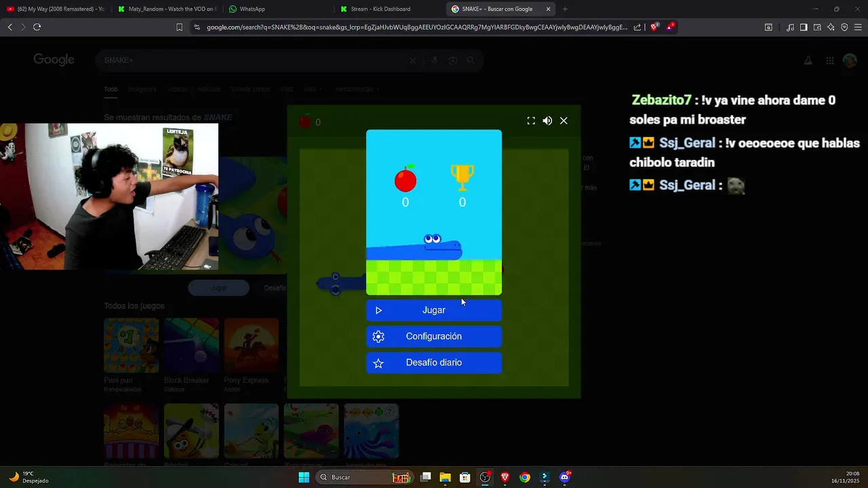
Task: Click the Google logo
Action: click(x=54, y=60)
